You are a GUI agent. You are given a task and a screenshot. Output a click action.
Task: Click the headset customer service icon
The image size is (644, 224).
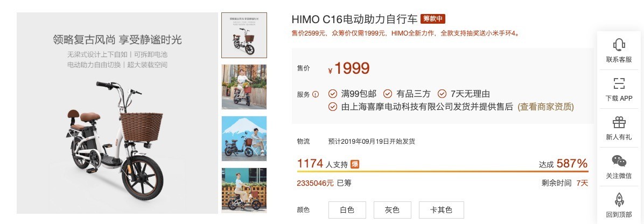tap(619, 44)
